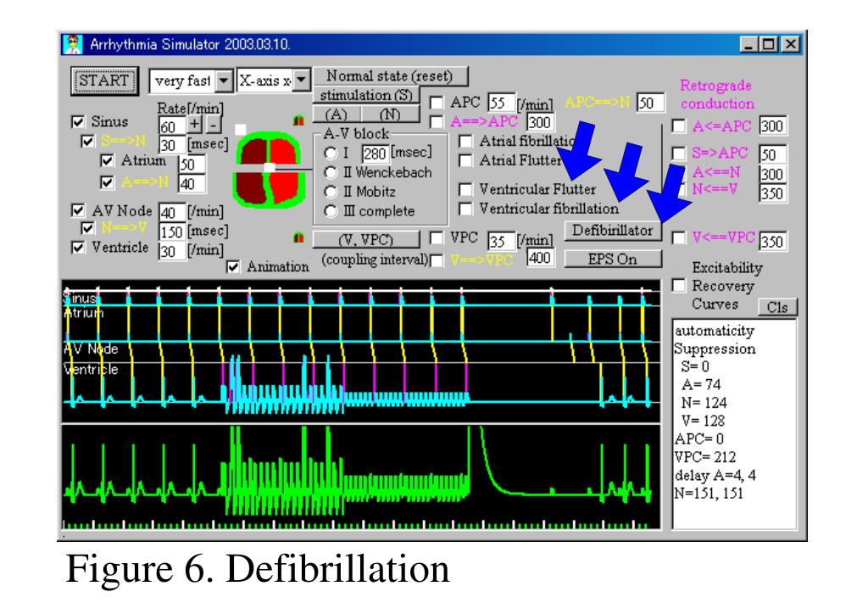
Task: Click the V<==VPC field 350
Action: click(772, 242)
